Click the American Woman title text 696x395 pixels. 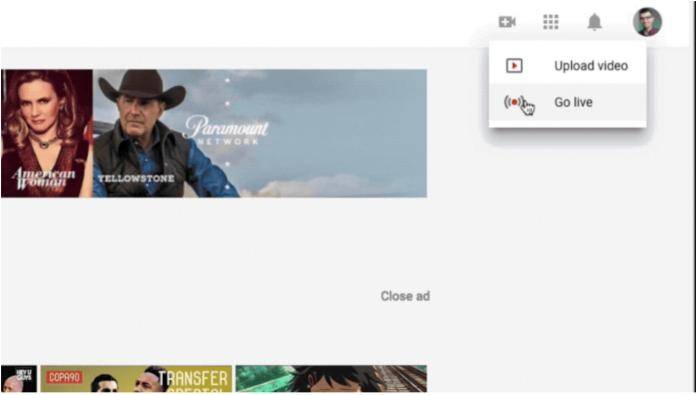tap(44, 178)
